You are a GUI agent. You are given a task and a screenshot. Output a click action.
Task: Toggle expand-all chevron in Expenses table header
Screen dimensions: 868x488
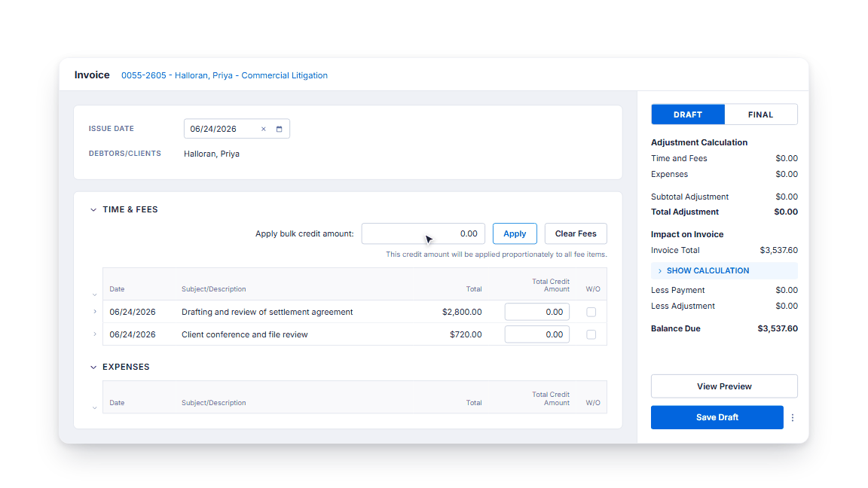(x=95, y=407)
